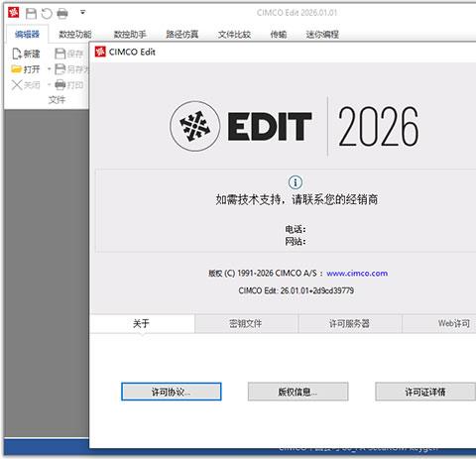The image size is (476, 459).
Task: Open the 路径仿真 ribbon tab
Action: [x=182, y=34]
